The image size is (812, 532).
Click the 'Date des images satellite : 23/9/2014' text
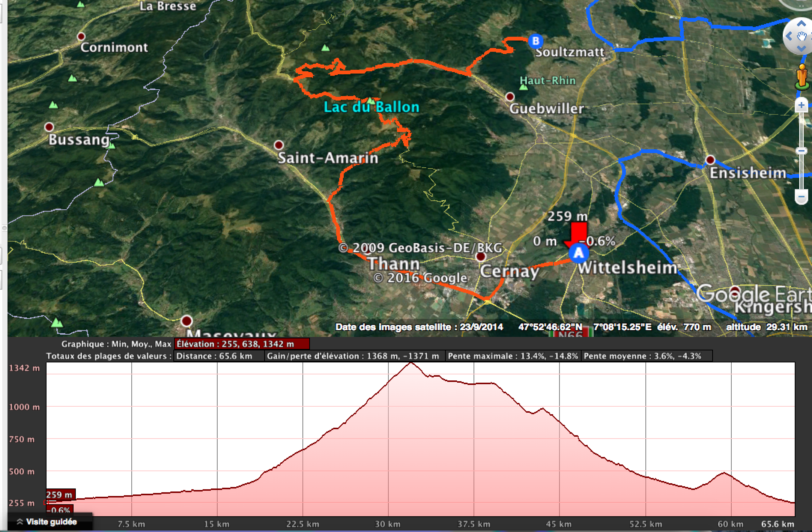click(x=419, y=327)
